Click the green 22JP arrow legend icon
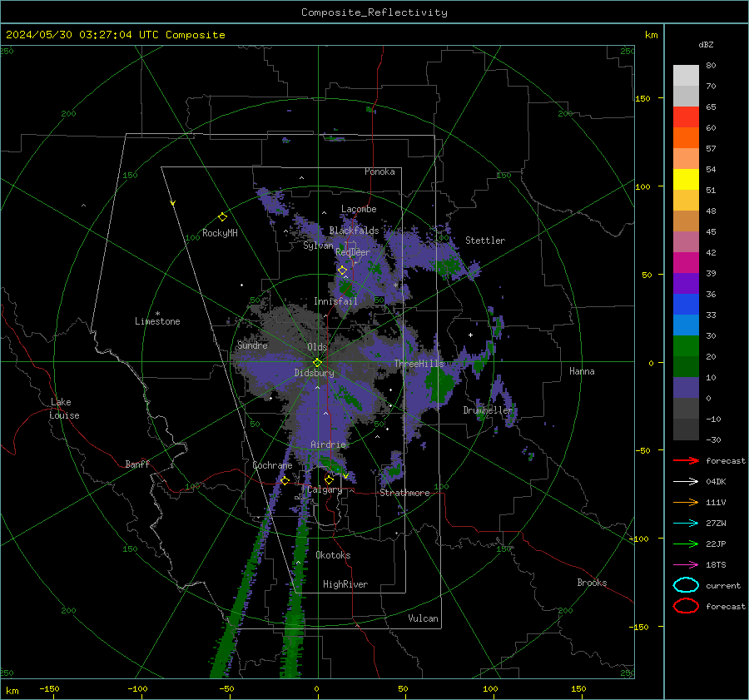749x700 pixels. 686,544
